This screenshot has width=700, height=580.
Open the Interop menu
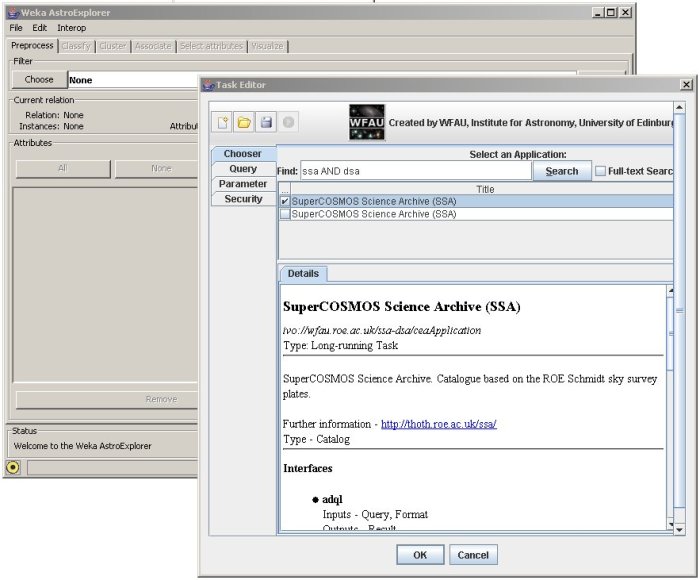71,28
